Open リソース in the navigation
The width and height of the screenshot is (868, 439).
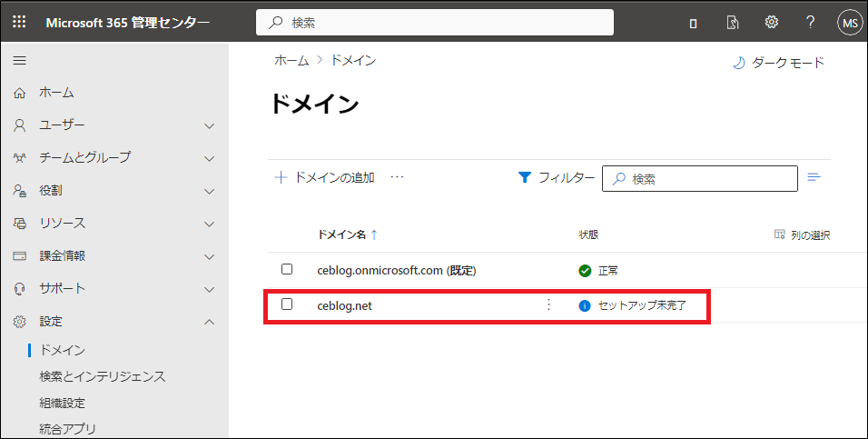click(62, 224)
